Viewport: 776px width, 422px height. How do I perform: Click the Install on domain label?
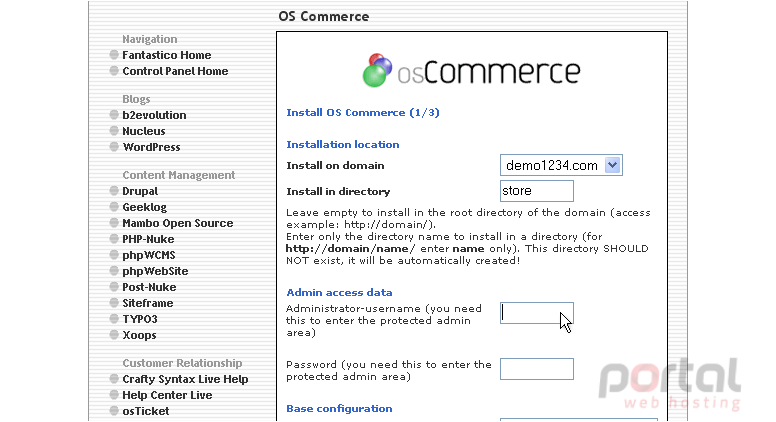pos(335,166)
